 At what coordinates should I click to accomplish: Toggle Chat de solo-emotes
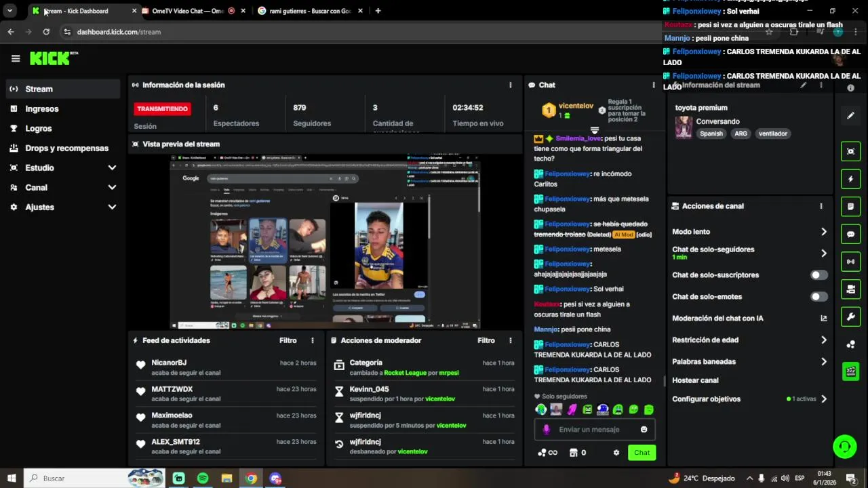pos(819,297)
